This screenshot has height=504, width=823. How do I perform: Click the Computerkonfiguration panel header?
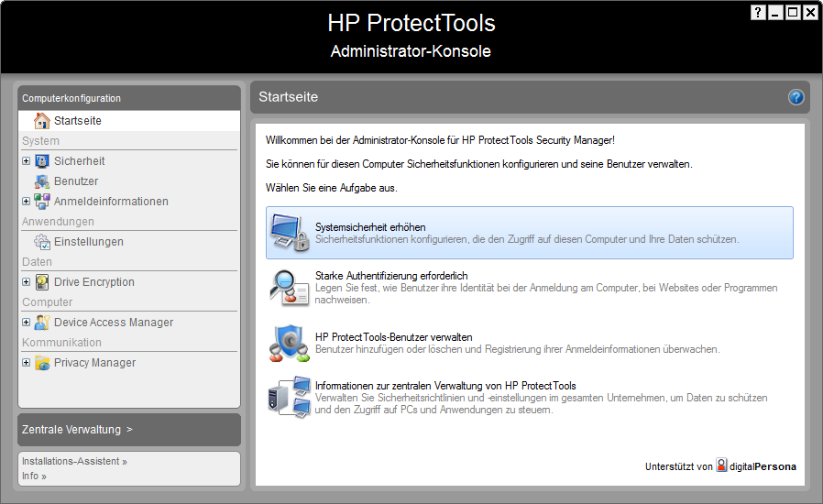click(129, 98)
